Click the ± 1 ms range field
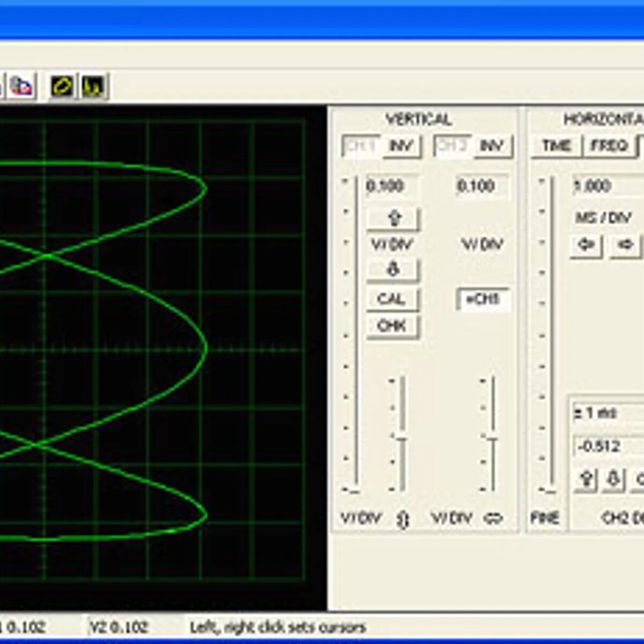Screen dimensions: 644x644 [609, 413]
